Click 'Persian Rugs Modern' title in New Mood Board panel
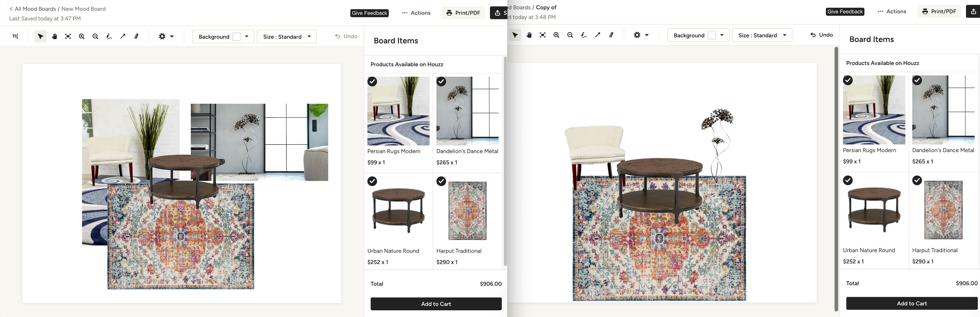 (394, 151)
